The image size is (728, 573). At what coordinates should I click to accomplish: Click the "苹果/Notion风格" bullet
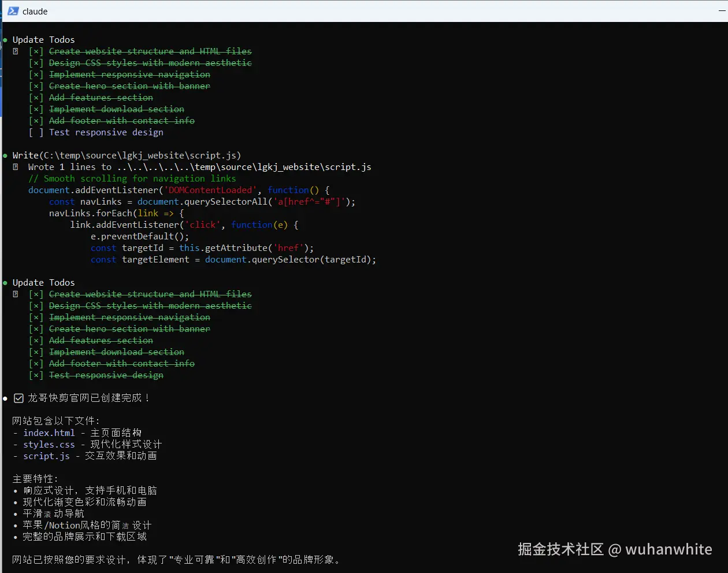pos(87,525)
